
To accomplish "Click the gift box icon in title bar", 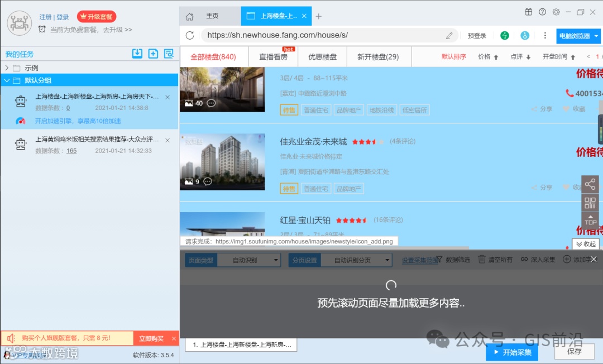I will (x=528, y=12).
